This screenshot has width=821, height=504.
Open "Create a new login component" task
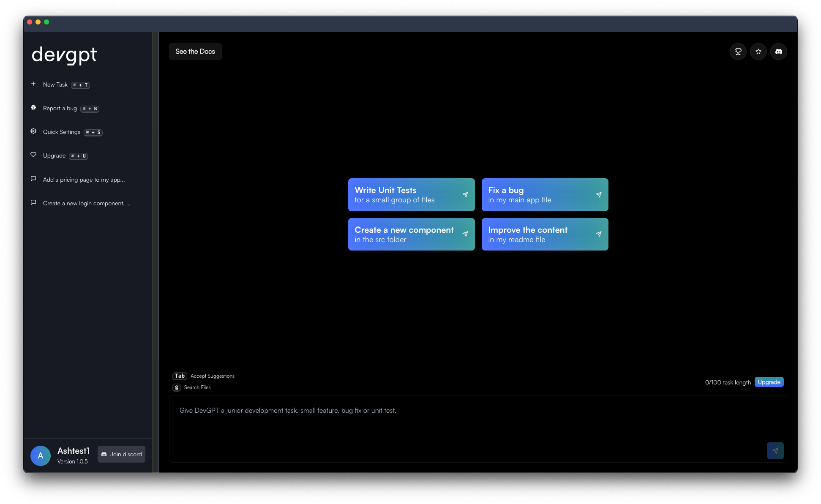(x=87, y=203)
